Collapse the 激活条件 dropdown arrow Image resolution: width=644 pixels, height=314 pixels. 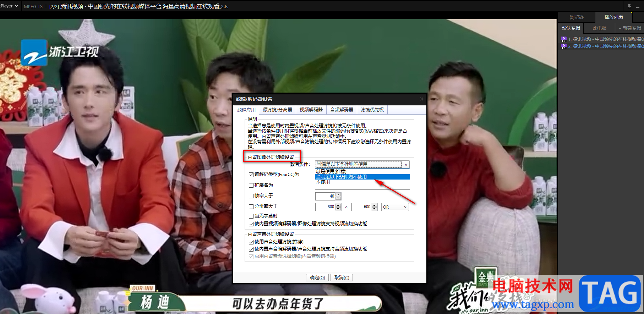pos(406,165)
